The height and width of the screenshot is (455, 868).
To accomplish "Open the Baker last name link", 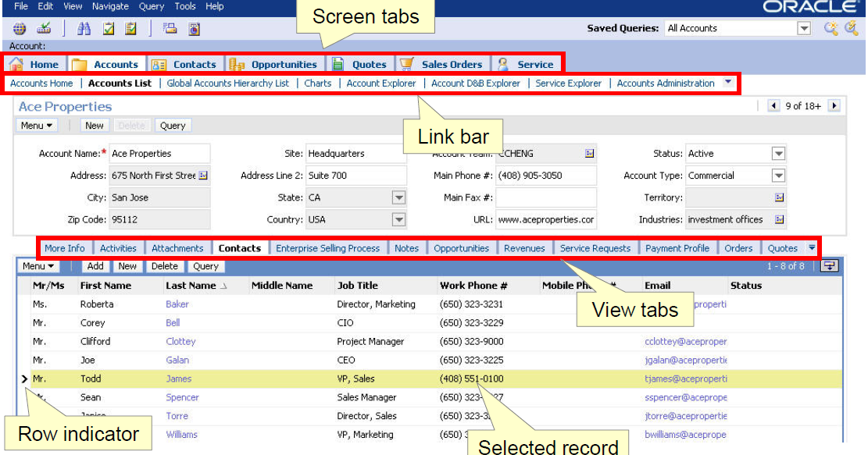I will [177, 304].
